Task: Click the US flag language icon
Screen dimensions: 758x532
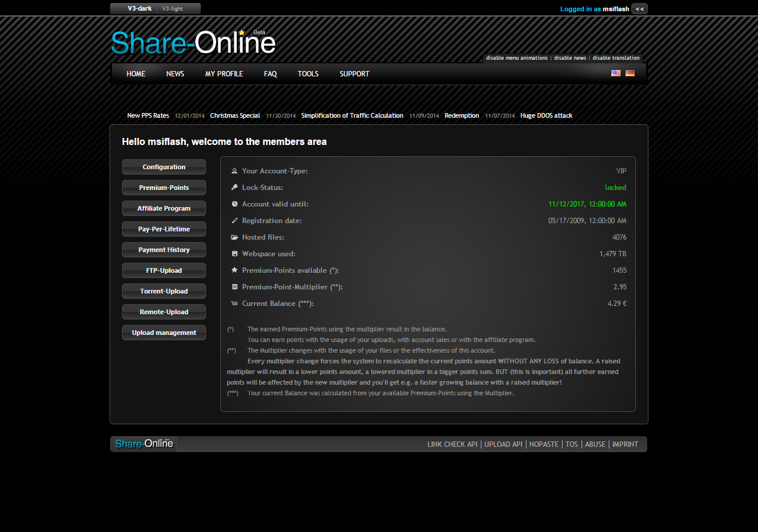Action: 616,73
